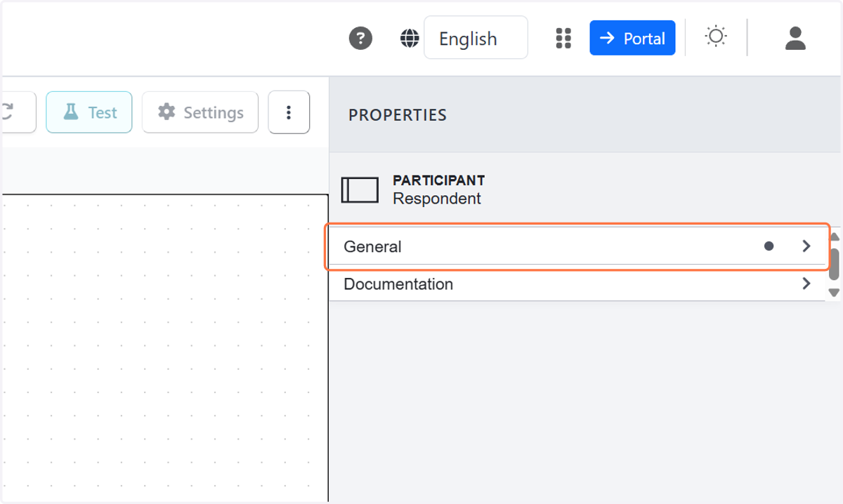The width and height of the screenshot is (843, 504).
Task: Click the participant pool shape icon
Action: (360, 190)
